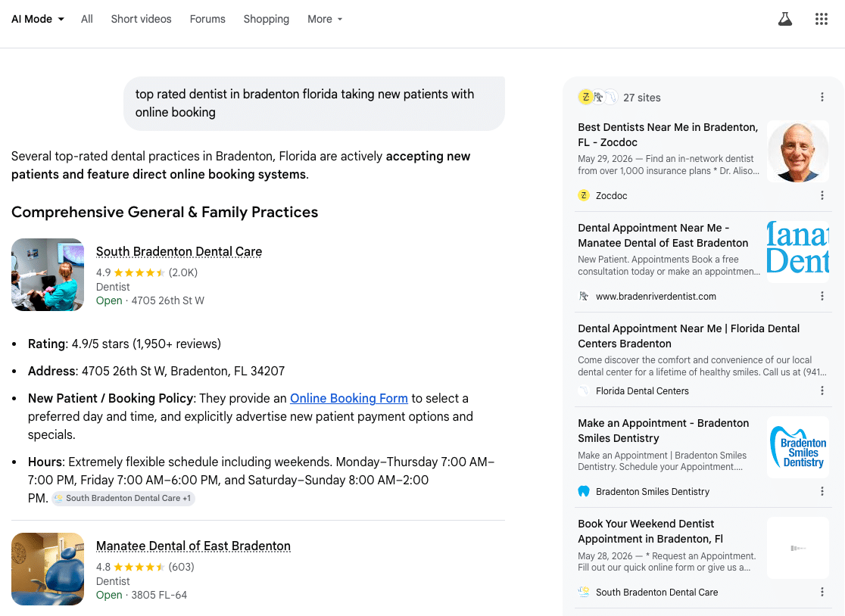Click the South Bradenton Dental Care source favicon
The image size is (845, 616).
pyautogui.click(x=584, y=593)
